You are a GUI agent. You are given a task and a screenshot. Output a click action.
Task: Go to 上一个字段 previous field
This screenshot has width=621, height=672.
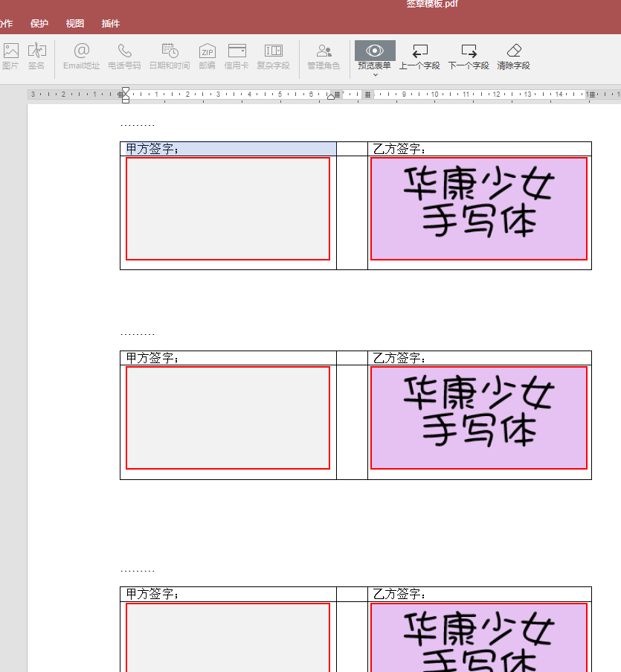point(419,56)
